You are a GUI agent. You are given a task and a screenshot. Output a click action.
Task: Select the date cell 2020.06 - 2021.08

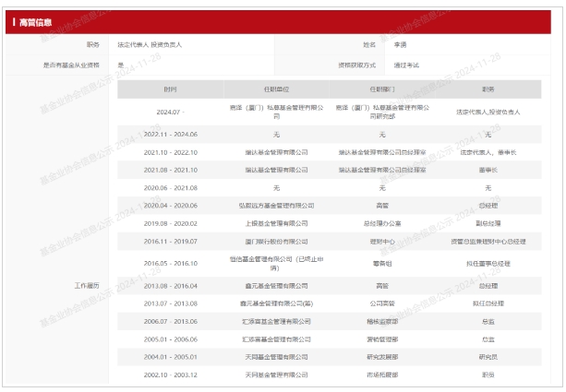tap(171, 188)
